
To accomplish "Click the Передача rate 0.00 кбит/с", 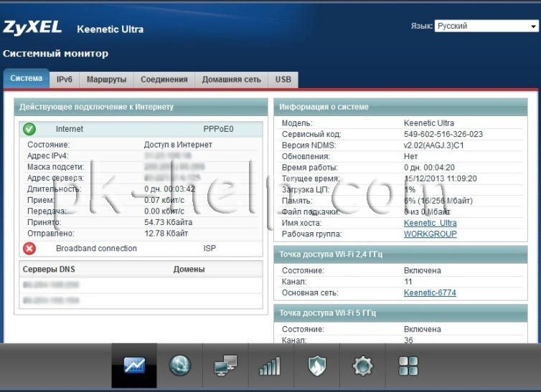I will pyautogui.click(x=164, y=211).
